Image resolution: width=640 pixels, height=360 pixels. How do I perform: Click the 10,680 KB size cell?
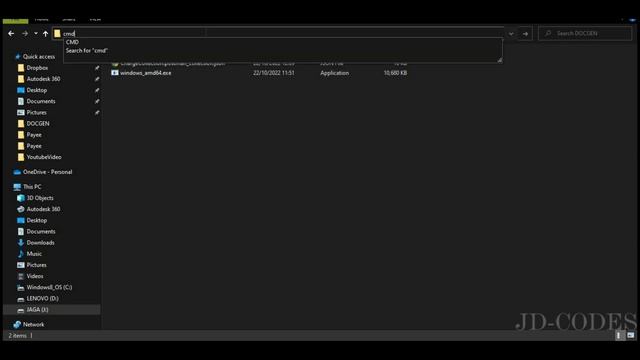coord(395,73)
